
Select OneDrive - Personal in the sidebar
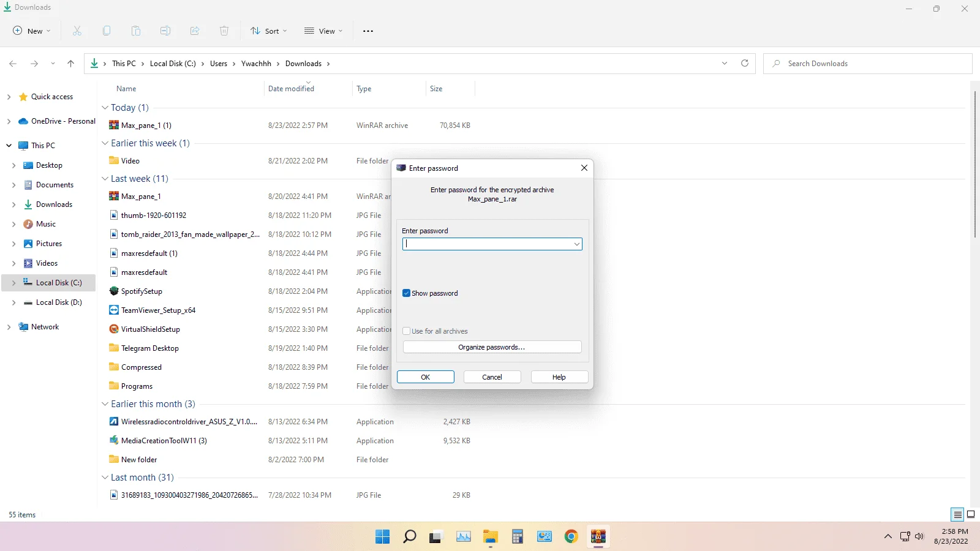pos(63,121)
